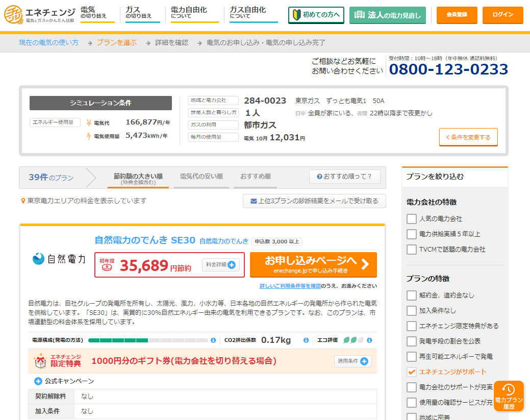Open 詳しいご利用条件等を確認 link
Image resolution: width=530 pixels, height=420 pixels.
[x=290, y=286]
